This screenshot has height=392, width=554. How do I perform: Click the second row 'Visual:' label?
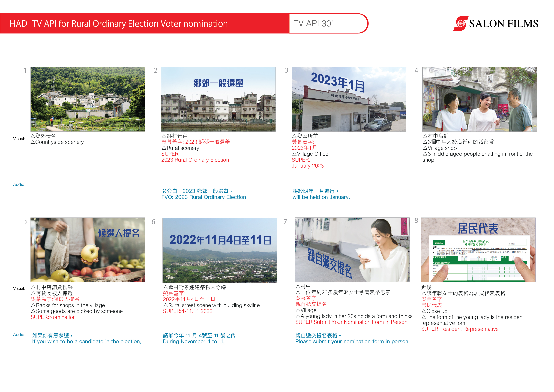point(19,288)
